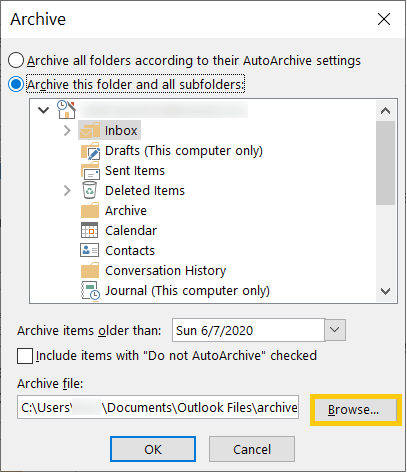This screenshot has height=475, width=407.
Task: Enable include items with Do not AutoArchive
Action: pos(25,356)
